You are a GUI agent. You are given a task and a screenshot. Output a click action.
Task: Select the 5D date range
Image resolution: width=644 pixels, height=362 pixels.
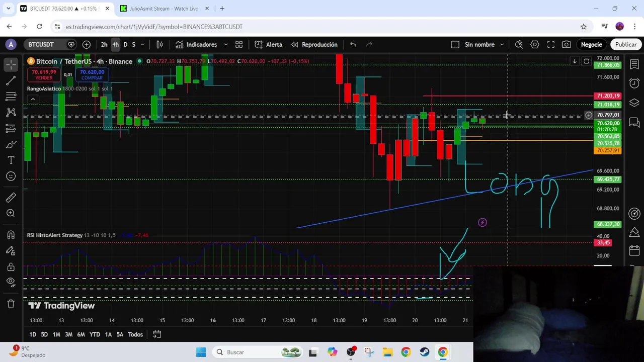(44, 334)
